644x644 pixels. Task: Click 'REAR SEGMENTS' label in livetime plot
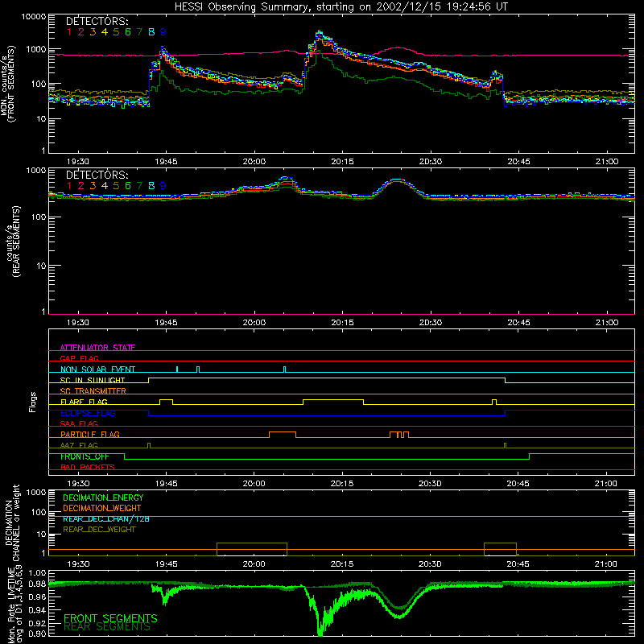tap(107, 627)
